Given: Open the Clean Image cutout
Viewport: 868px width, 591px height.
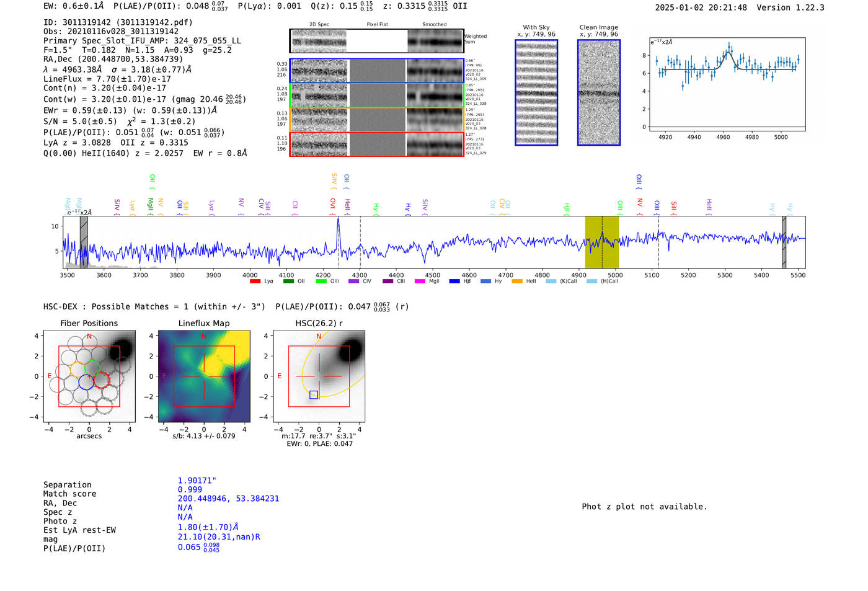Looking at the screenshot, I should tap(599, 92).
